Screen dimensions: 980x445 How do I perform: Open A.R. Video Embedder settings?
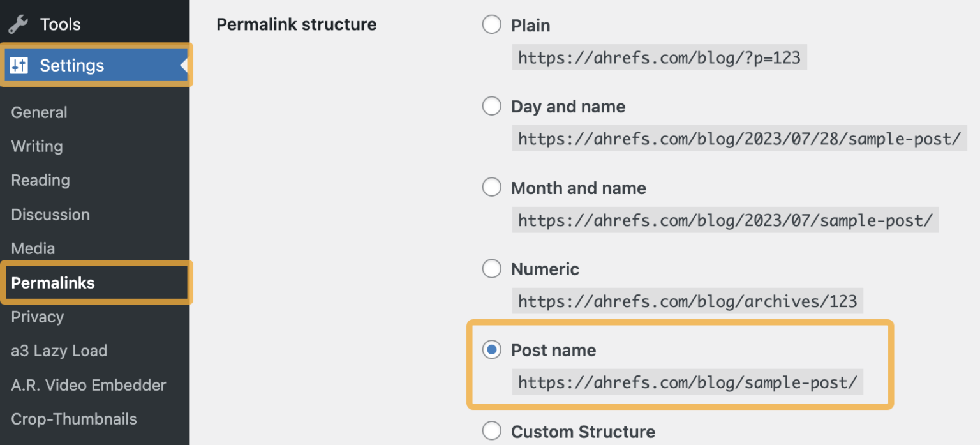(88, 385)
